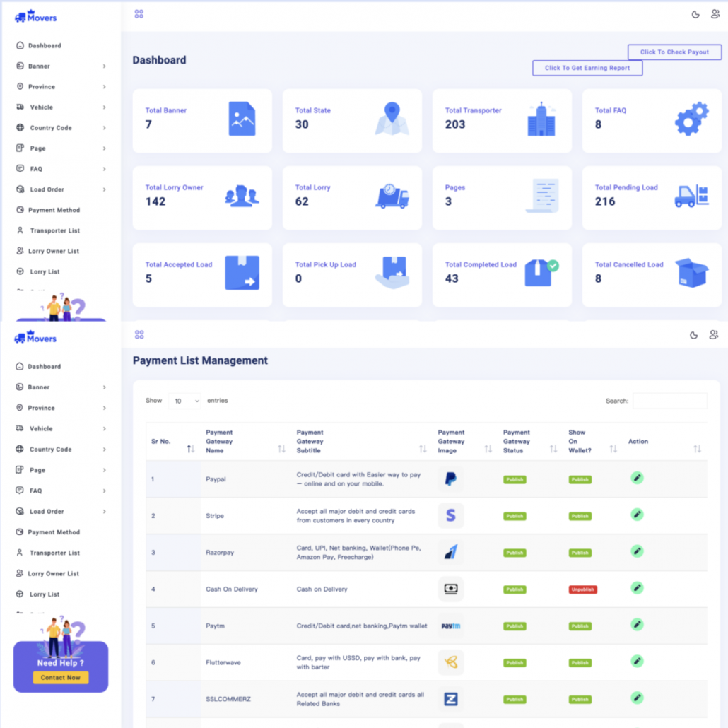Click the truck icon on Total Lorry card
Image resolution: width=728 pixels, height=728 pixels.
click(x=392, y=196)
